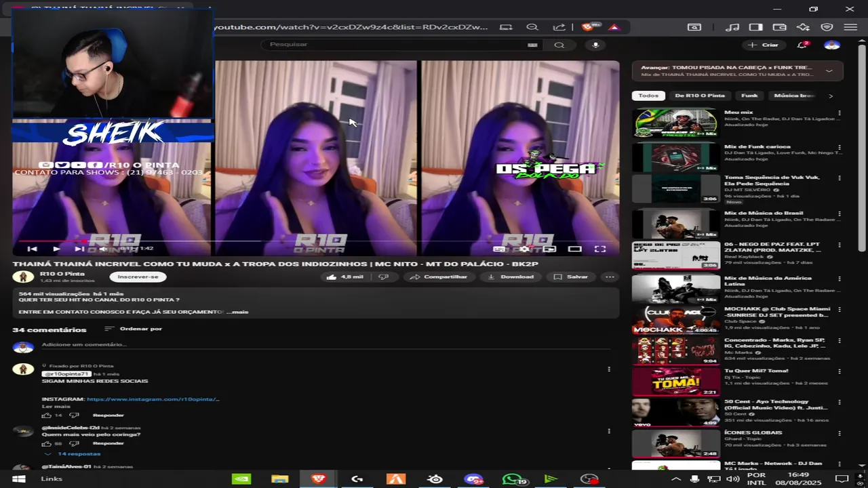This screenshot has width=868, height=488.
Task: Expand the Avançar queue panel chevron
Action: pyautogui.click(x=829, y=70)
